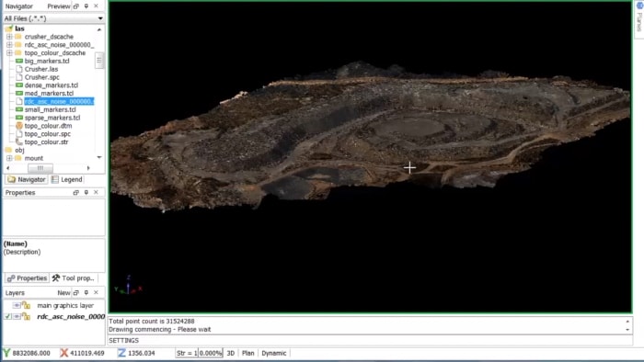Viewport: 644px width, 362px height.
Task: Uncheck active rdc_asc_noise_0000 layer checkbox
Action: pyautogui.click(x=7, y=316)
